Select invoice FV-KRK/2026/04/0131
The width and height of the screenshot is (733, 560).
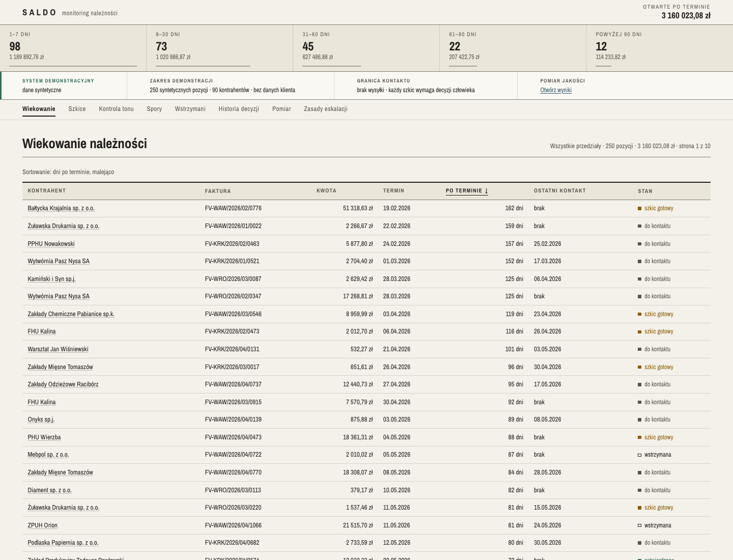[232, 349]
